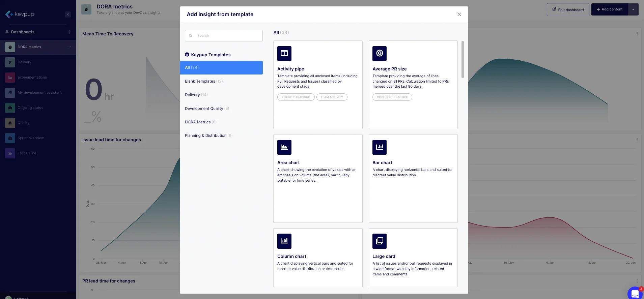Open the DORA metrics dashboard options menu
This screenshot has width=644, height=299.
coord(69,47)
